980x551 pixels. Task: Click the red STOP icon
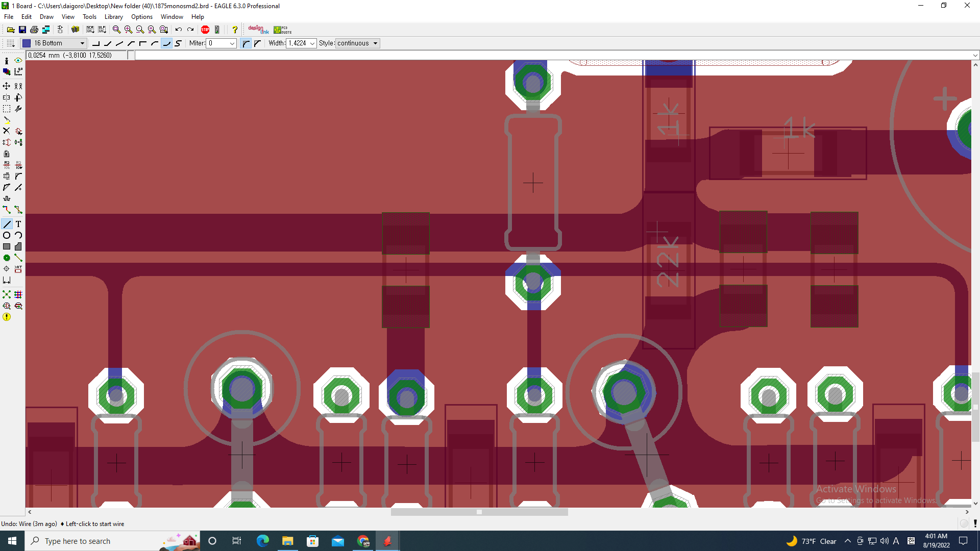pos(205,30)
